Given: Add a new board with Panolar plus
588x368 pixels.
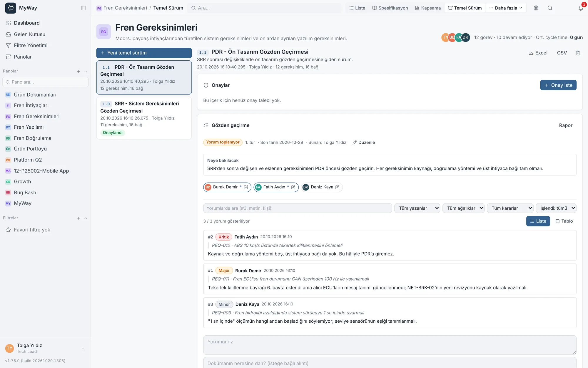Looking at the screenshot, I should pos(78,71).
